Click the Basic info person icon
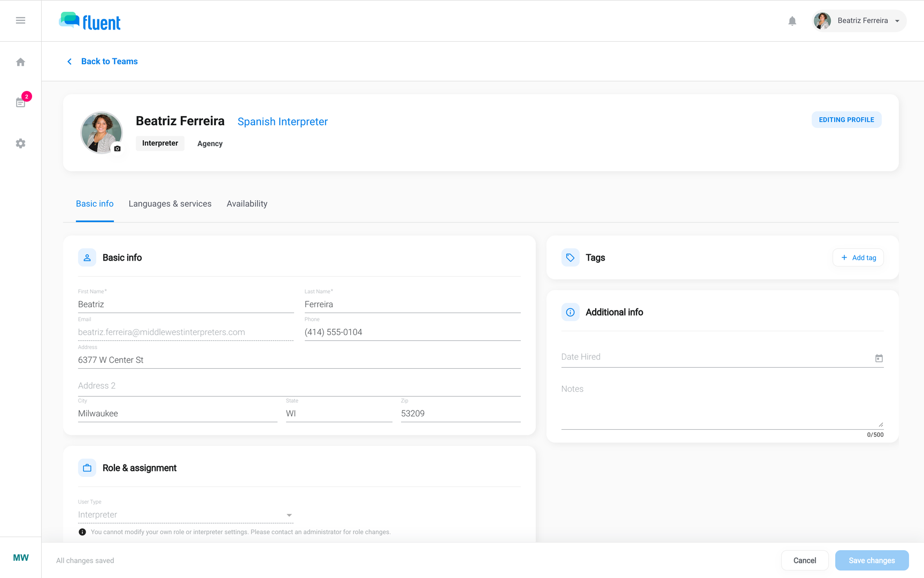The image size is (924, 578). coord(87,257)
